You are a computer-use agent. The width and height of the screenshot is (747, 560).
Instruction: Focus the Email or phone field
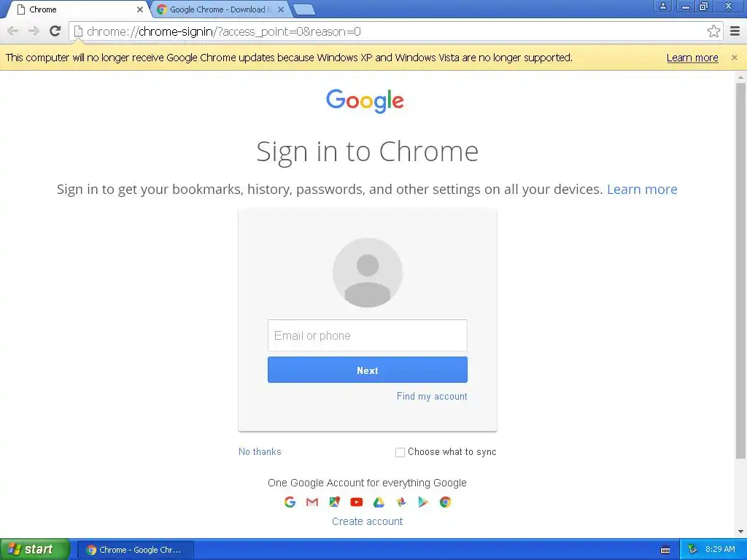point(368,335)
